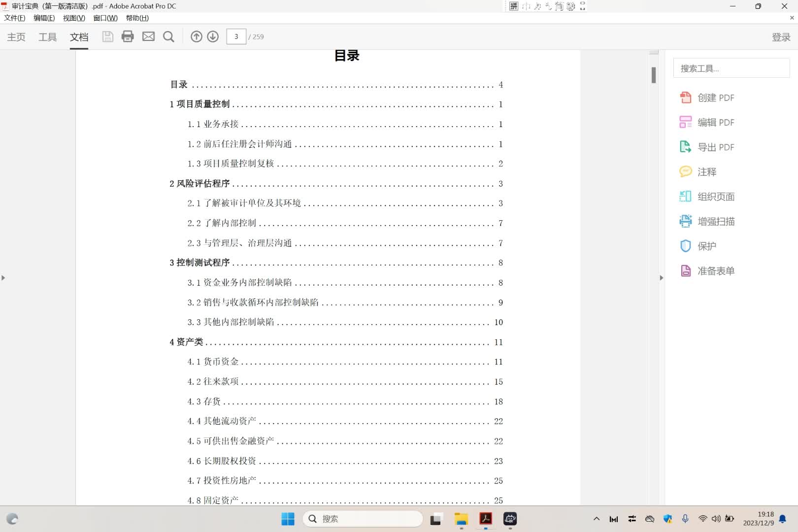The image size is (798, 532).
Task: Go to next page arrow icon
Action: 213,36
